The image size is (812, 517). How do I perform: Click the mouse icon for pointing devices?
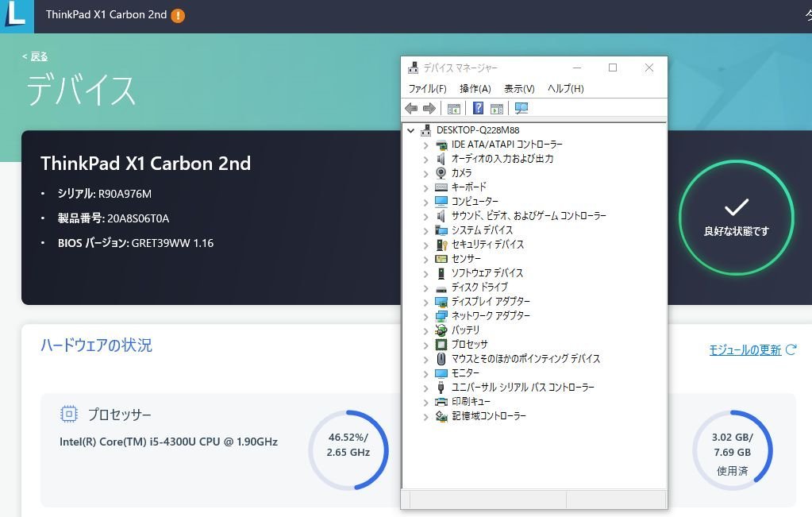coord(441,358)
